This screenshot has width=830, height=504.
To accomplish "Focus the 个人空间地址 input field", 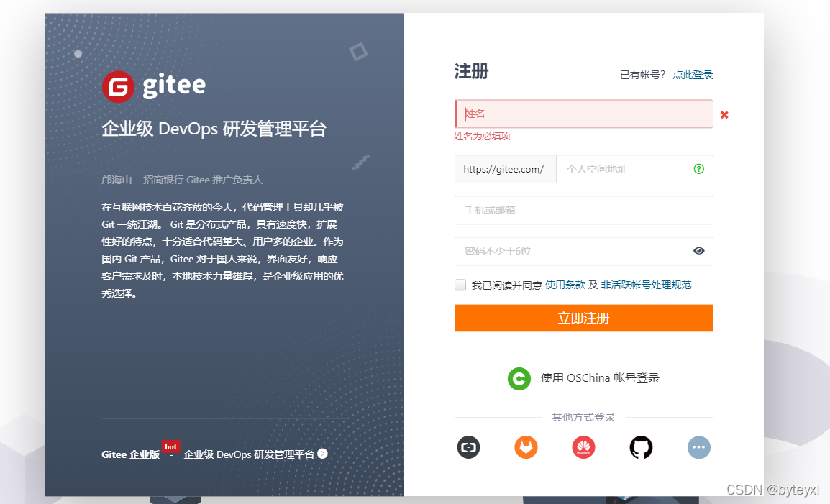I will click(634, 169).
